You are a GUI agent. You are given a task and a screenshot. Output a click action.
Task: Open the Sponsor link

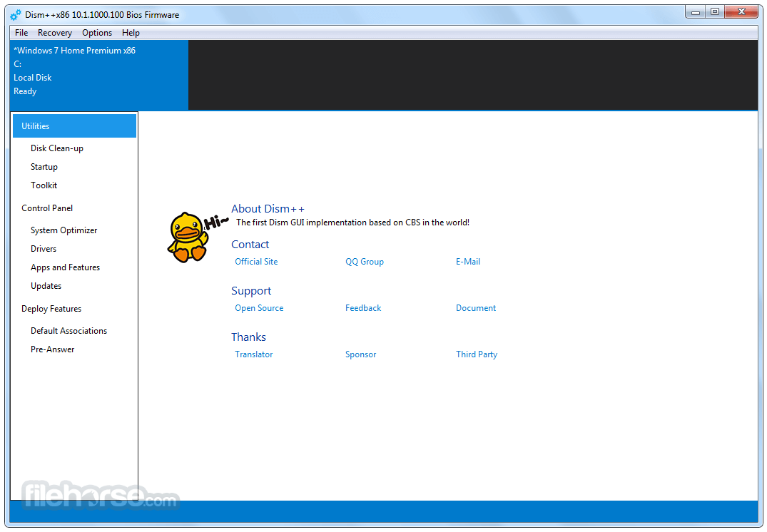360,354
